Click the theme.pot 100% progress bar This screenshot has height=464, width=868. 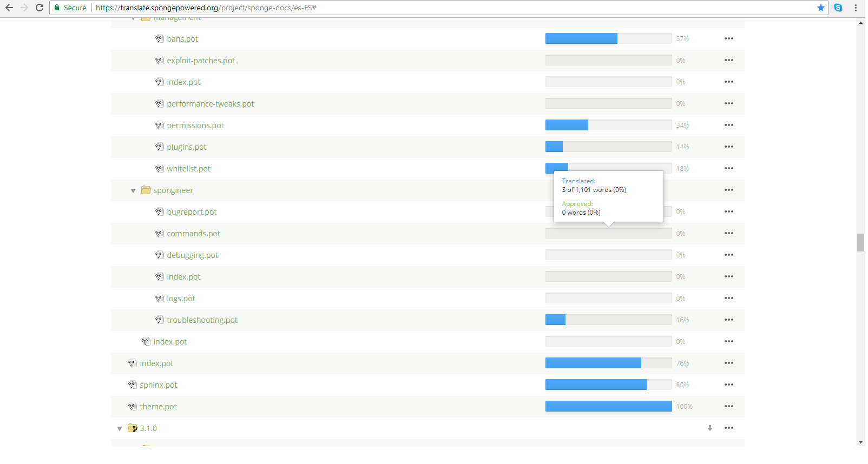[x=609, y=406]
